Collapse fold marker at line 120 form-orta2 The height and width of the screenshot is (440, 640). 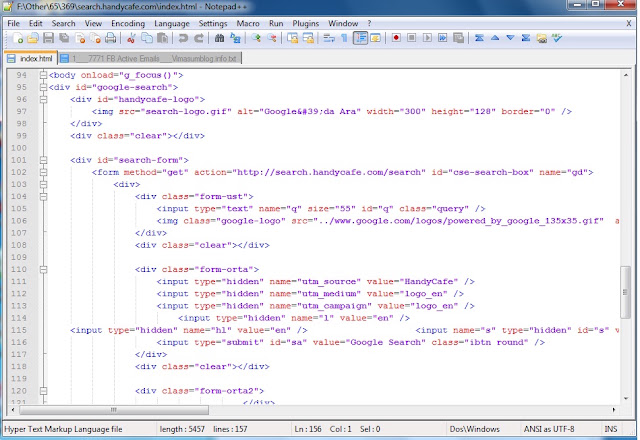point(43,391)
